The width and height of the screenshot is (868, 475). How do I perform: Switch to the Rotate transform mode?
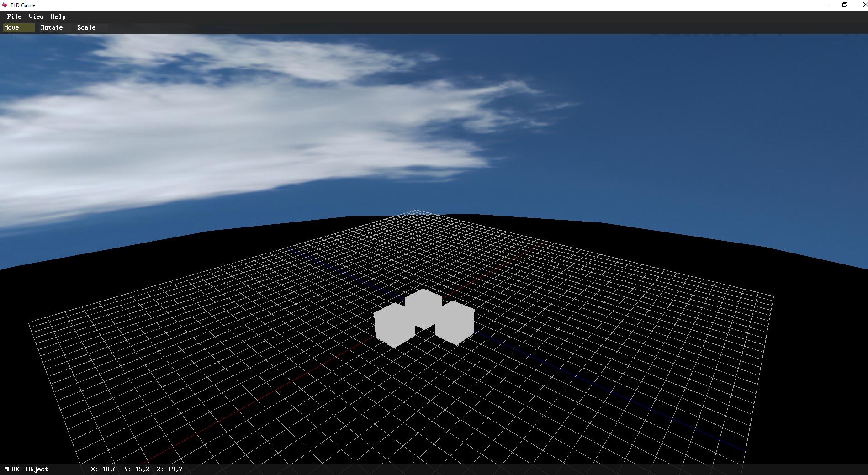tap(52, 27)
